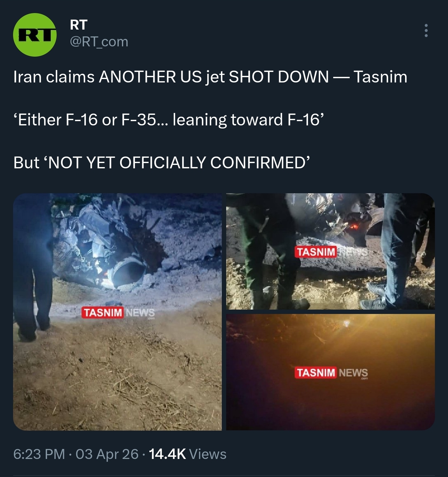Click the glowing red ember in top-right photo
The height and width of the screenshot is (477, 448).
[x=353, y=227]
